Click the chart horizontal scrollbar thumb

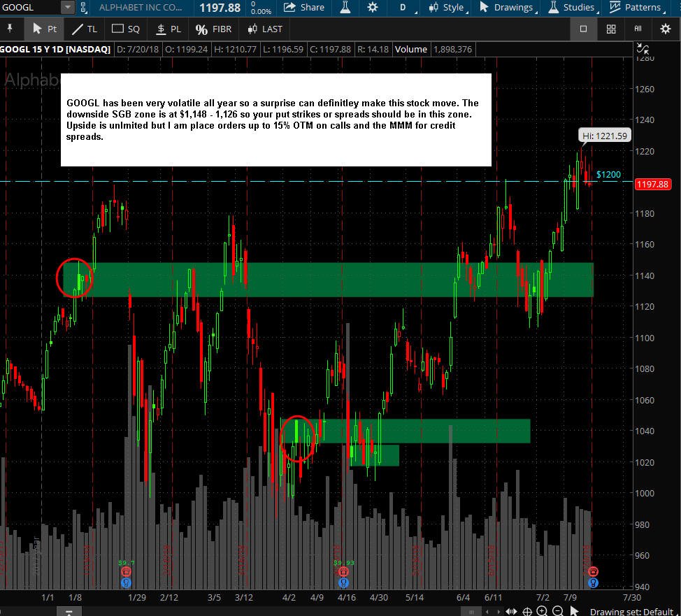pyautogui.click(x=471, y=611)
